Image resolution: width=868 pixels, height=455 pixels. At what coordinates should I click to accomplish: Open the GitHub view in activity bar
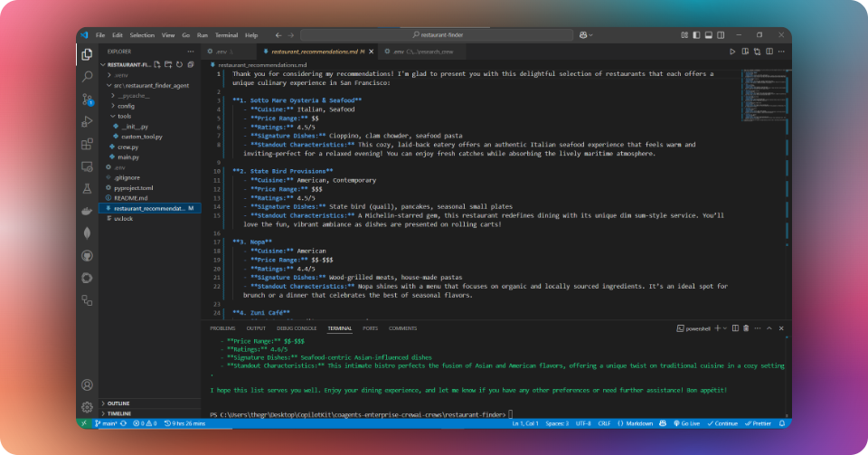87,256
